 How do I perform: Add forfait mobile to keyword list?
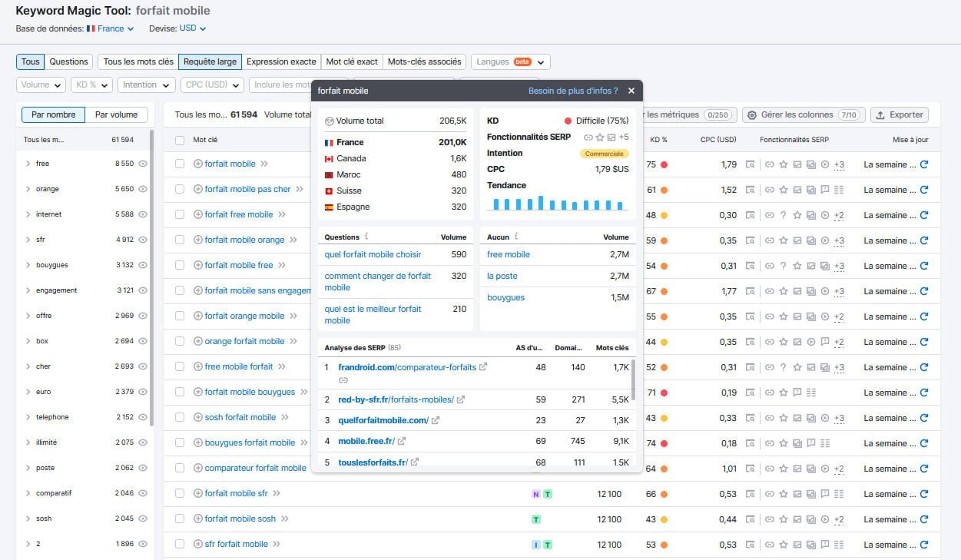(x=198, y=164)
